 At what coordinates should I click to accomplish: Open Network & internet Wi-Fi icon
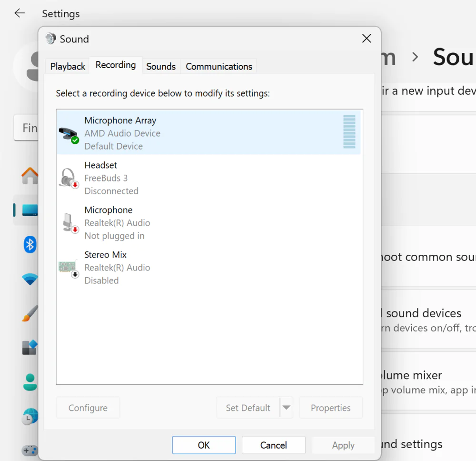[x=30, y=279]
